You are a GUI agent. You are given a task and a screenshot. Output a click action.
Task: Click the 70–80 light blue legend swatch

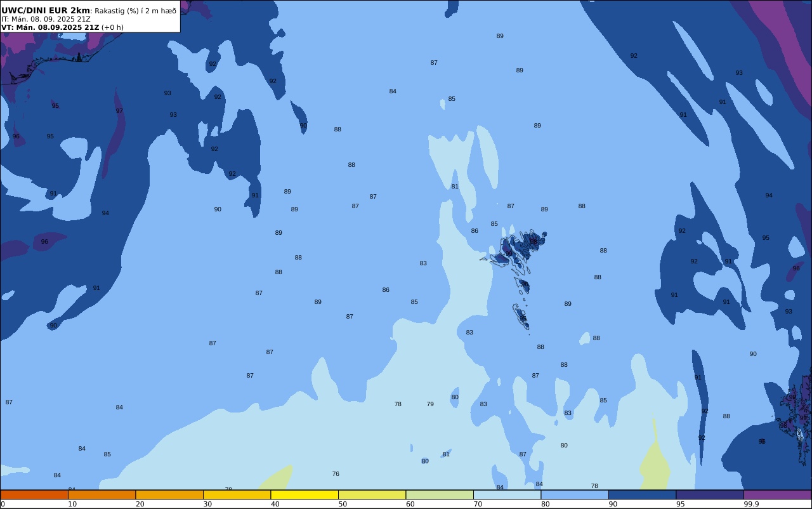(x=507, y=494)
